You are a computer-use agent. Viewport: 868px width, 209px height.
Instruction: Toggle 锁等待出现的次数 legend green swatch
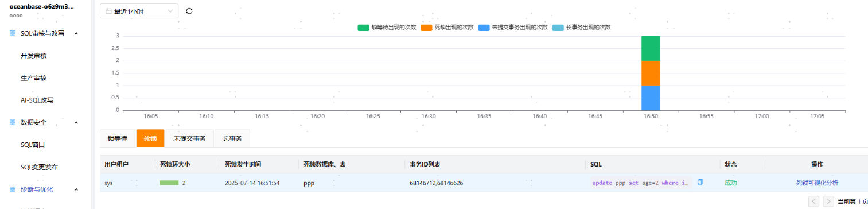point(363,27)
